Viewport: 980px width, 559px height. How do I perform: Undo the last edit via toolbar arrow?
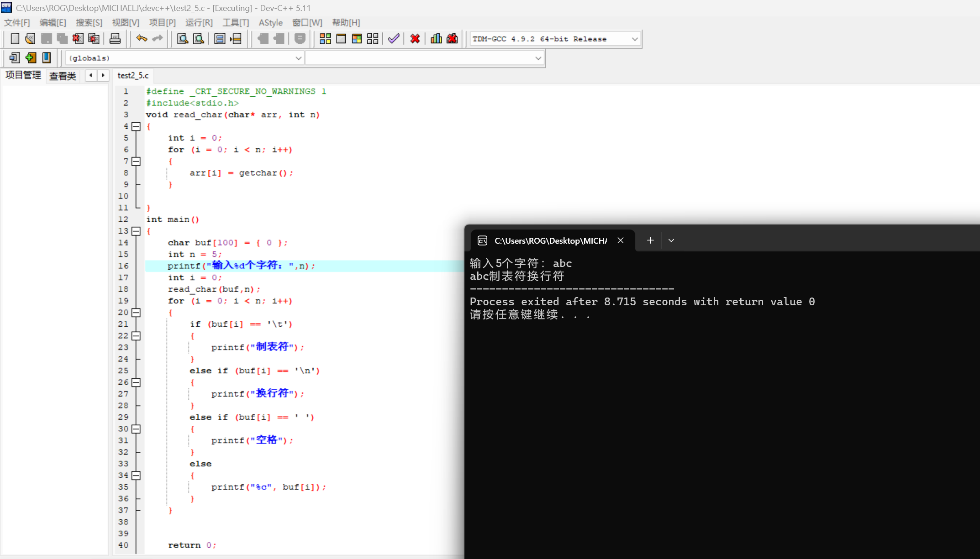point(142,39)
